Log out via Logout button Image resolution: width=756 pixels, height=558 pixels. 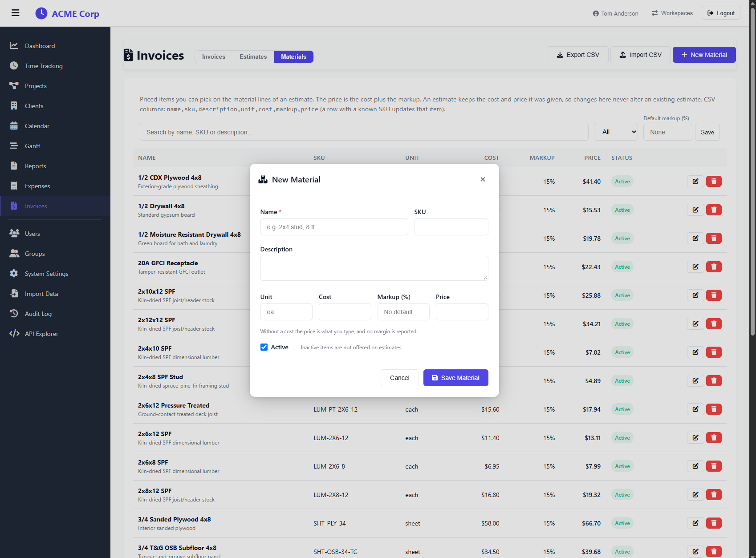click(721, 13)
